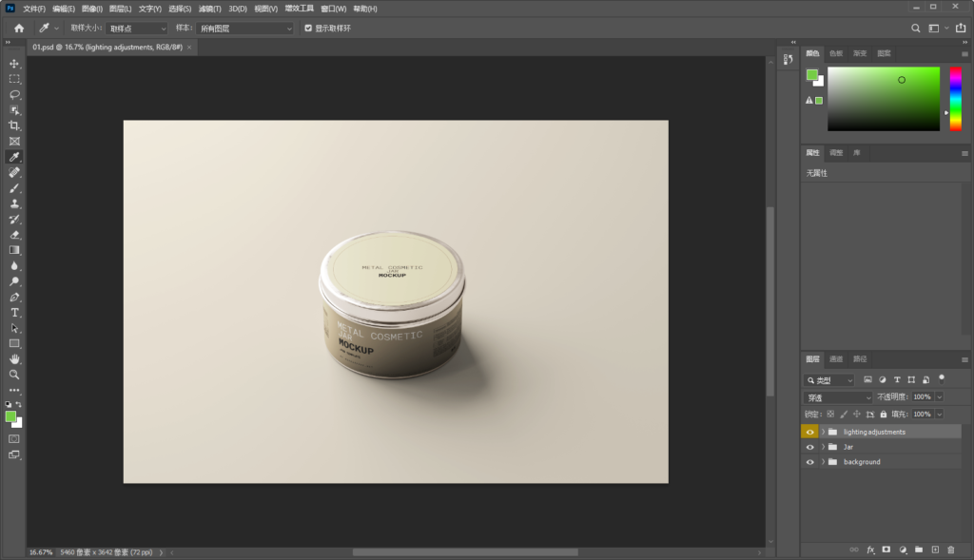Switch to the 色板 tab
Image resolution: width=974 pixels, height=560 pixels.
836,53
